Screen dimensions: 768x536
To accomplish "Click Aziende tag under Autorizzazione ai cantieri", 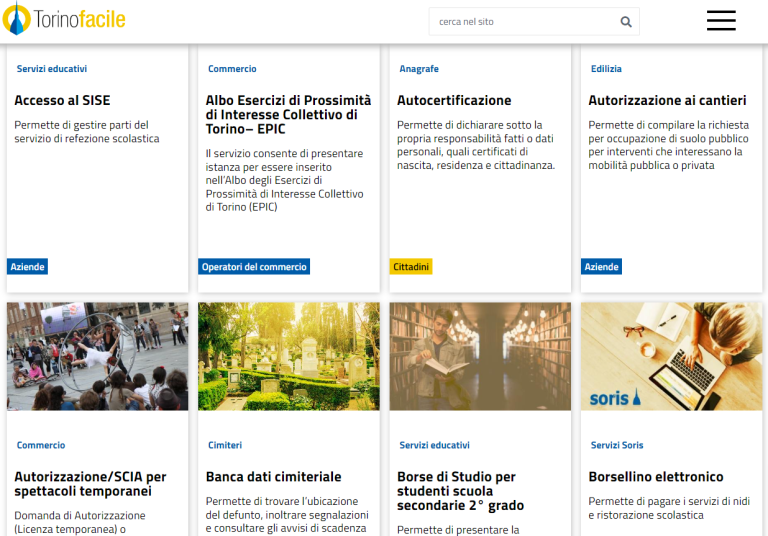I will pyautogui.click(x=602, y=267).
